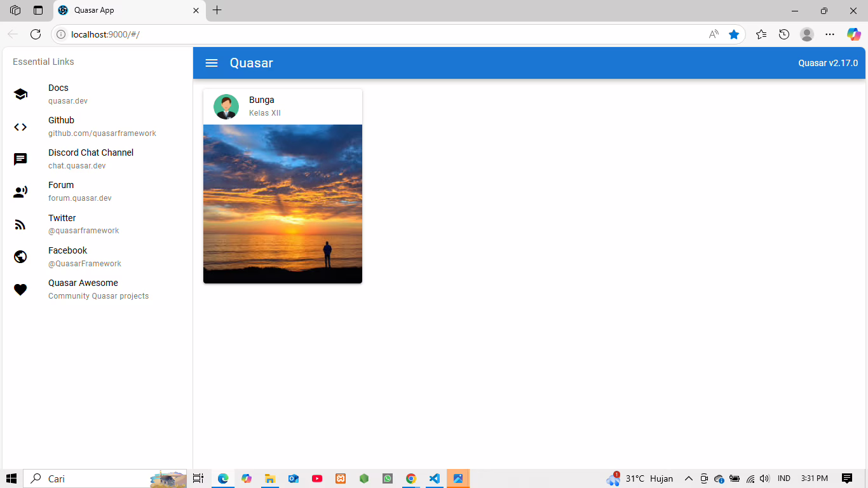Click the read aloud icon in address bar

[714, 34]
